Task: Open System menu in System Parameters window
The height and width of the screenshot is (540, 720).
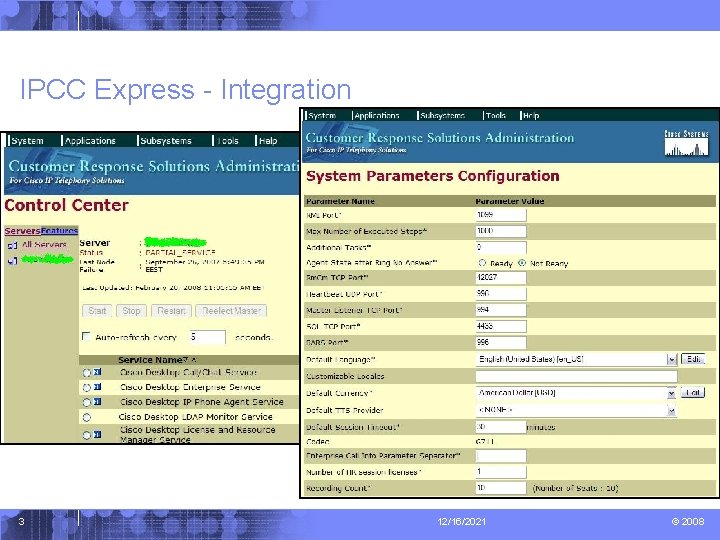Action: 322,115
